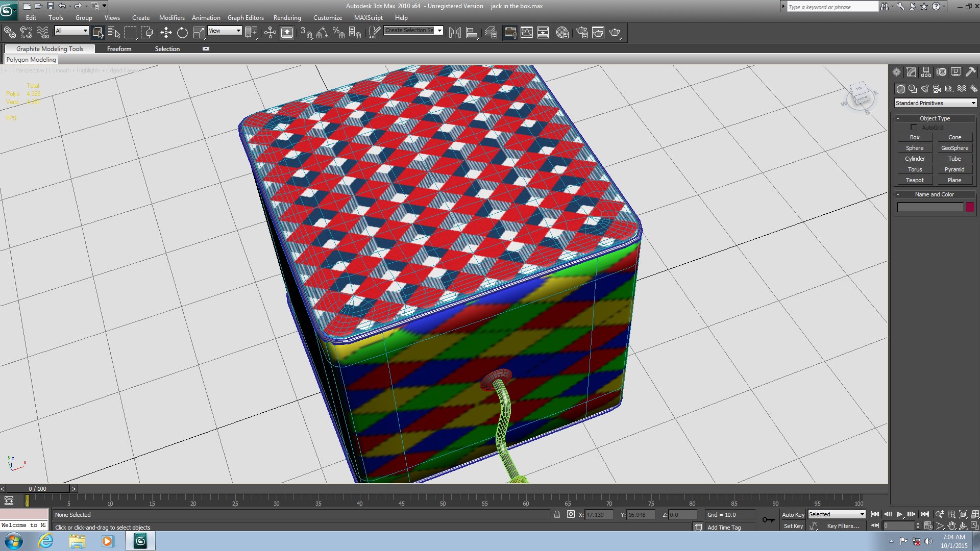The width and height of the screenshot is (980, 551).
Task: Activate the Select Object tool
Action: [x=98, y=33]
